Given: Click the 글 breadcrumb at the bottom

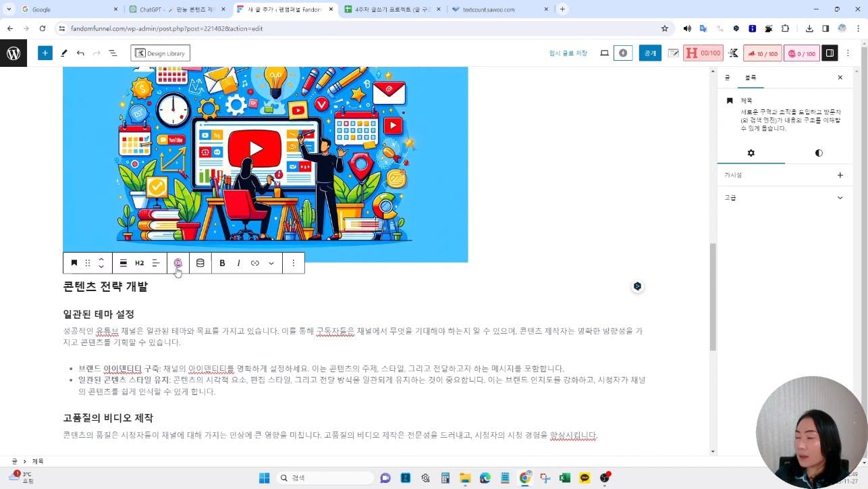Looking at the screenshot, I should tap(14, 461).
